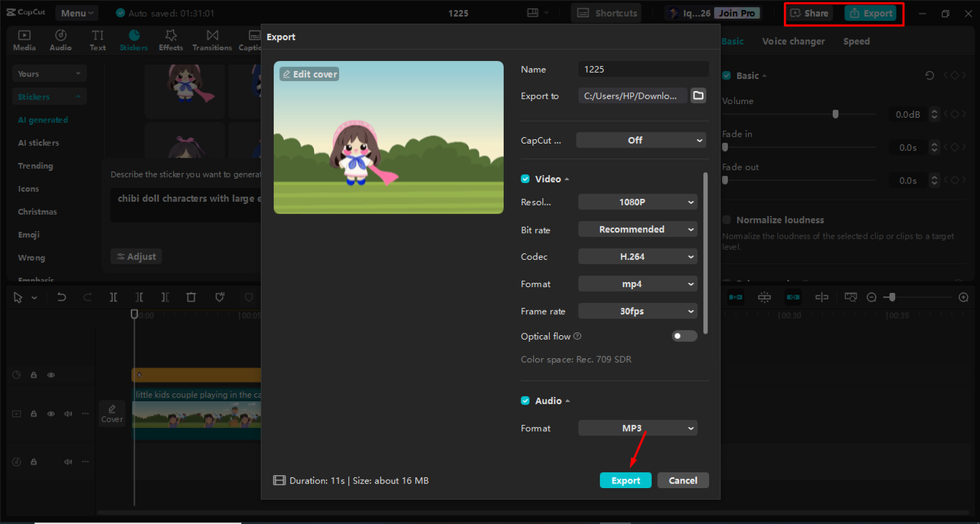Click the Adjust button under sticker prompt
The image size is (980, 524).
click(x=136, y=257)
